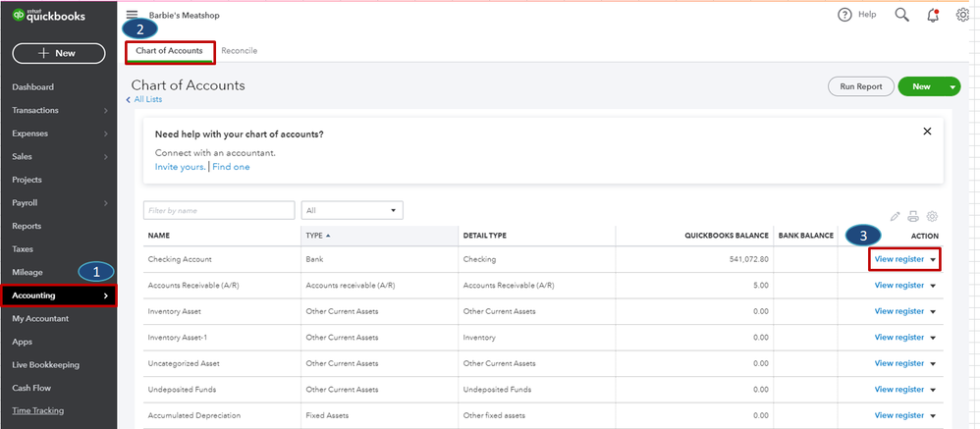Open action dropdown arrow for Checking Account

coord(933,260)
